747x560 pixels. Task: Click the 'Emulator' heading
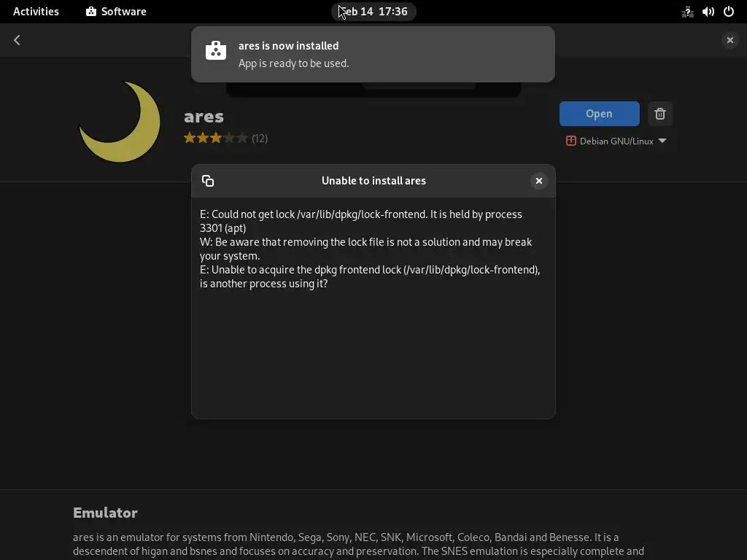click(x=105, y=513)
